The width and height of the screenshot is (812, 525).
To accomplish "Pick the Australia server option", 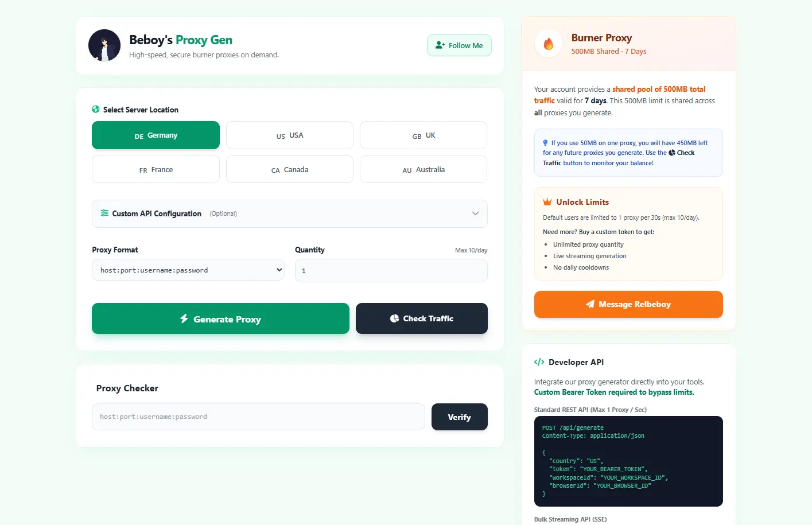I will (x=424, y=169).
